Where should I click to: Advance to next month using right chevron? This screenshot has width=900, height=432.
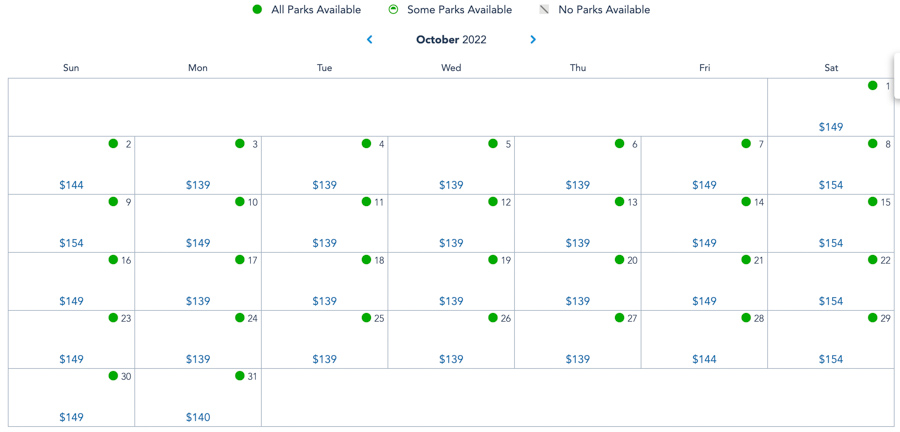(533, 40)
